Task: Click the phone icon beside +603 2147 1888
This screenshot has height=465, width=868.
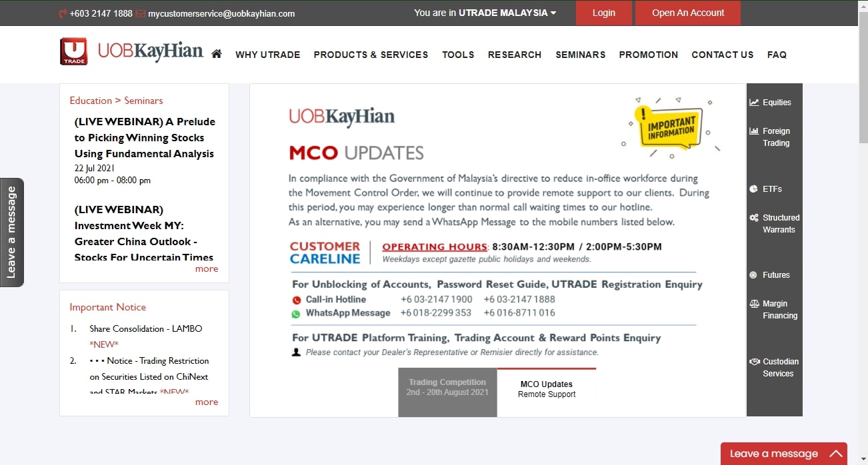Action: (x=63, y=13)
